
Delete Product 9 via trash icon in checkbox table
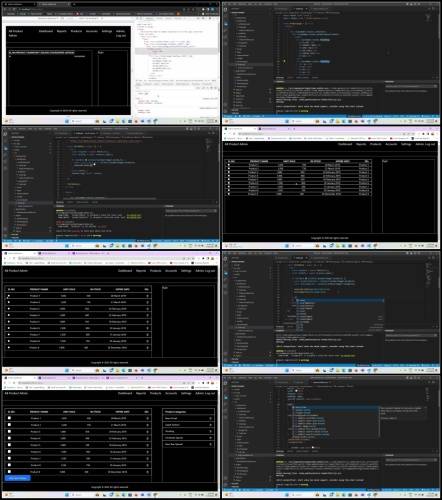147,472
